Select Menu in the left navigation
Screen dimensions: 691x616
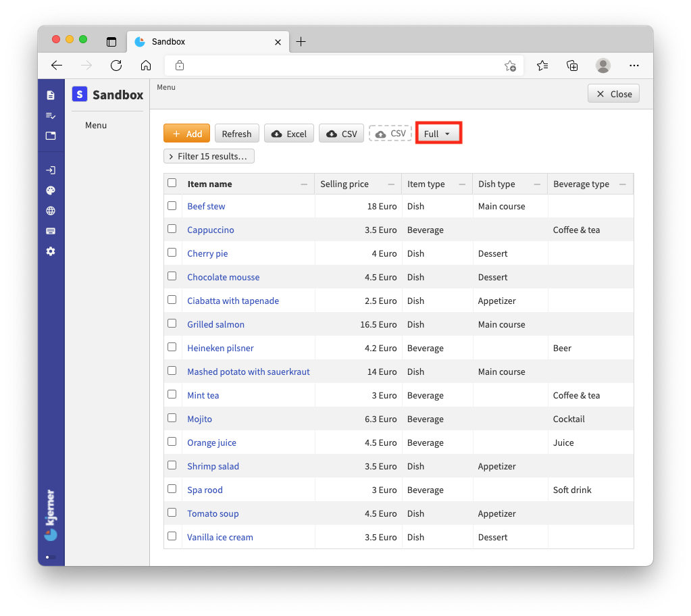point(96,126)
